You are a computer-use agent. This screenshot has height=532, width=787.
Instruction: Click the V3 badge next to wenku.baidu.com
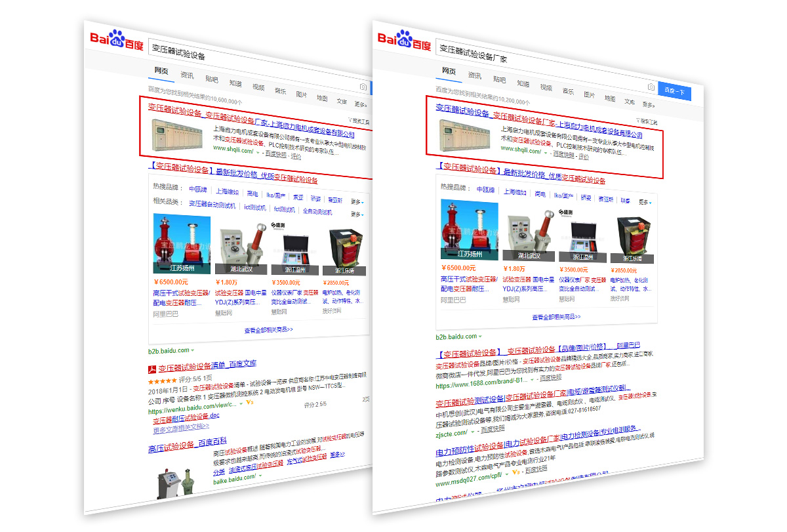(x=250, y=402)
